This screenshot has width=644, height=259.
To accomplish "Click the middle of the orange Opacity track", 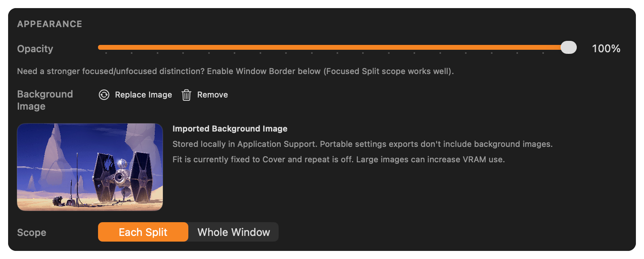I will pyautogui.click(x=333, y=47).
